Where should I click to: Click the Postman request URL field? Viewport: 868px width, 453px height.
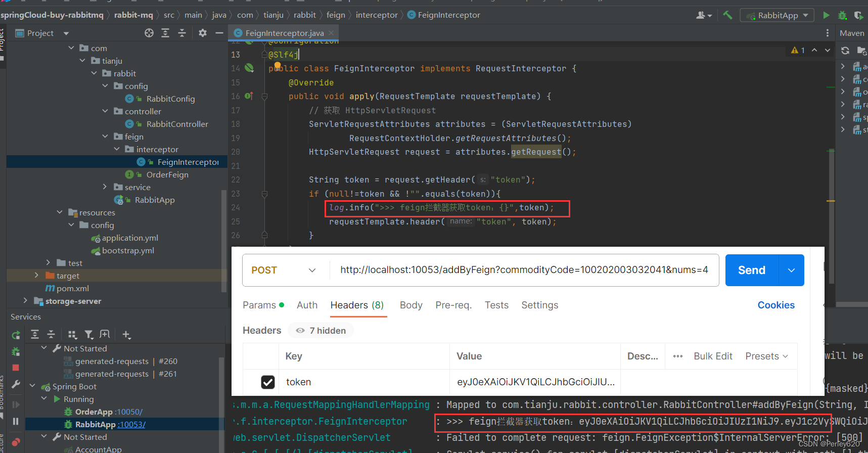tap(524, 270)
